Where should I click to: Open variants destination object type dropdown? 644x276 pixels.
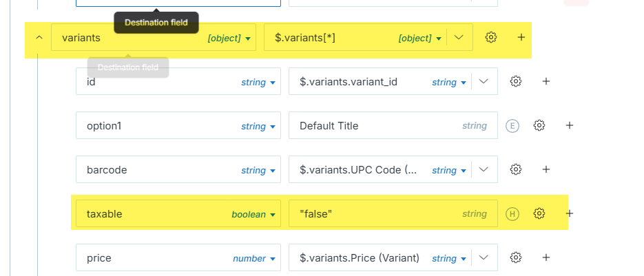231,38
